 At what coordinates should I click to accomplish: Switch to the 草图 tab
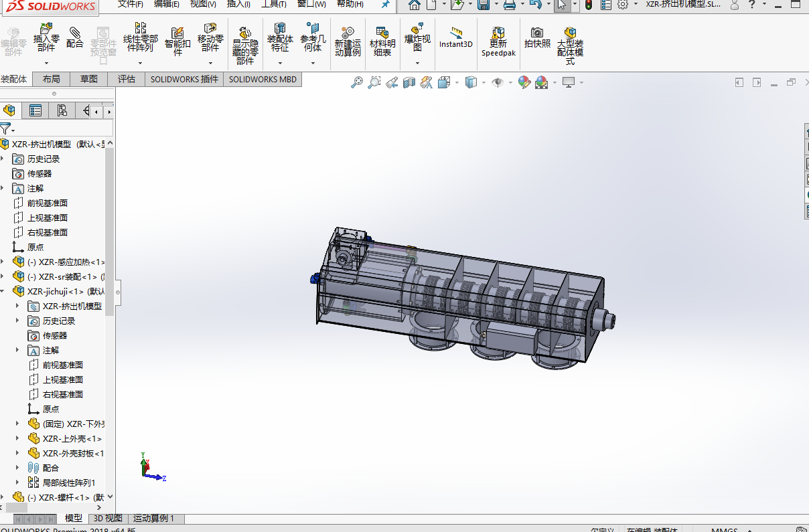(x=89, y=79)
